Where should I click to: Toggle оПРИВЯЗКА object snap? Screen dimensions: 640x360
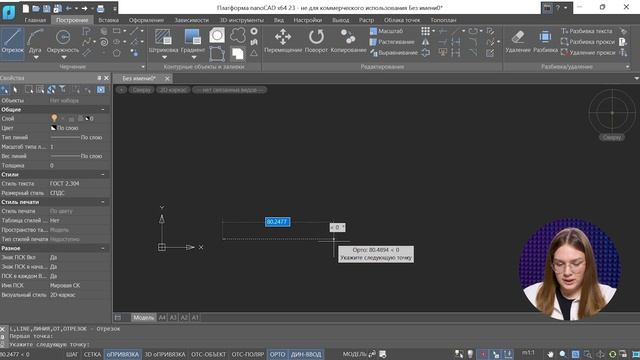point(123,354)
